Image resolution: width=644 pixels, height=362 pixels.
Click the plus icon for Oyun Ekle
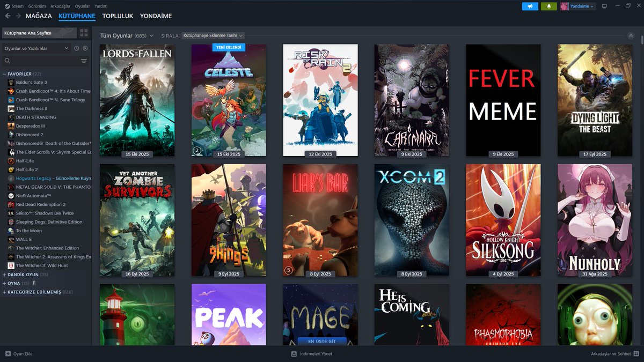point(8,354)
